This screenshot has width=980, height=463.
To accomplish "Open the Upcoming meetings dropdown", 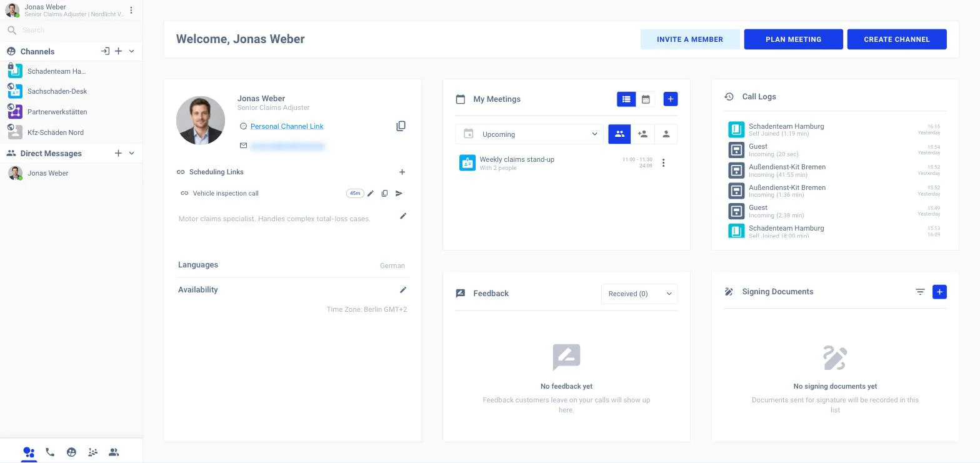I will (529, 134).
